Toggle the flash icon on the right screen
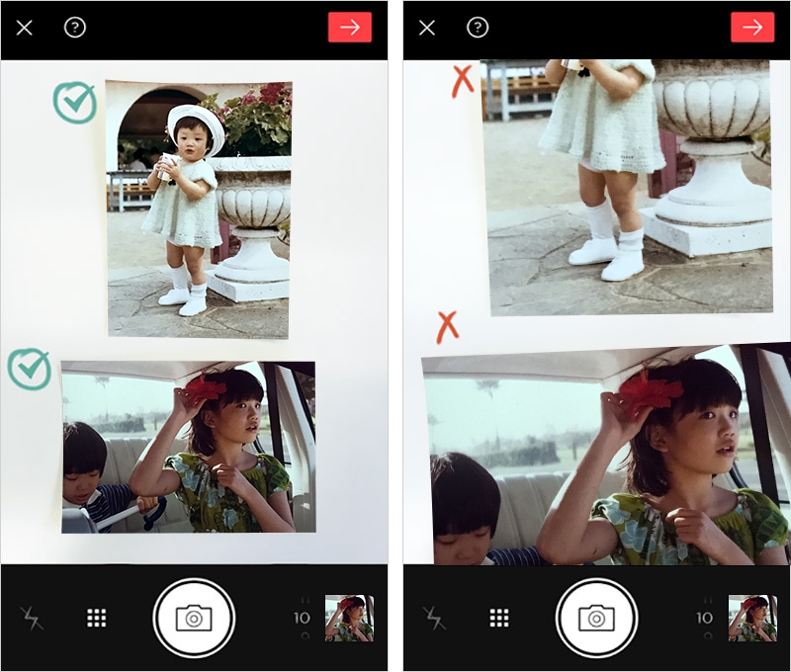 tap(434, 618)
